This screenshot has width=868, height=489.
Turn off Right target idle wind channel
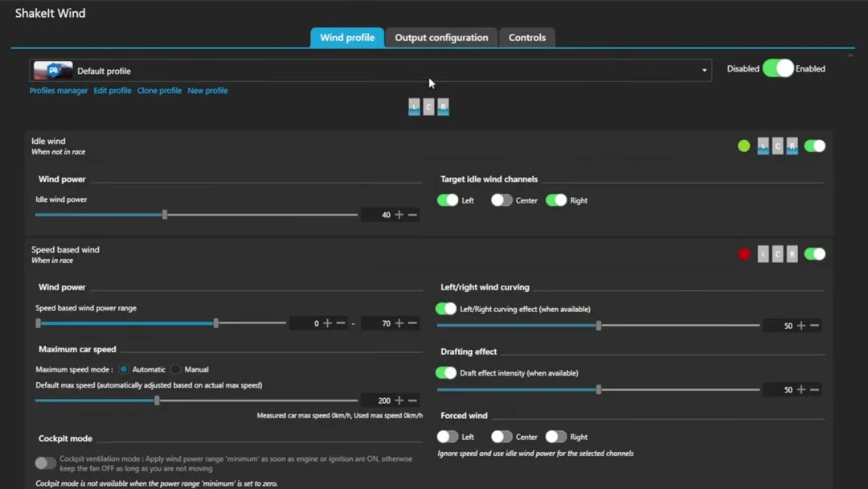tap(556, 200)
